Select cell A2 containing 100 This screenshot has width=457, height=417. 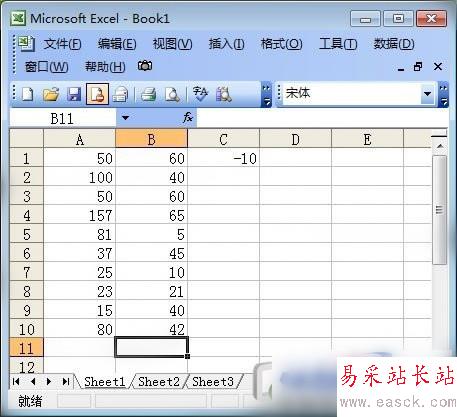(79, 177)
